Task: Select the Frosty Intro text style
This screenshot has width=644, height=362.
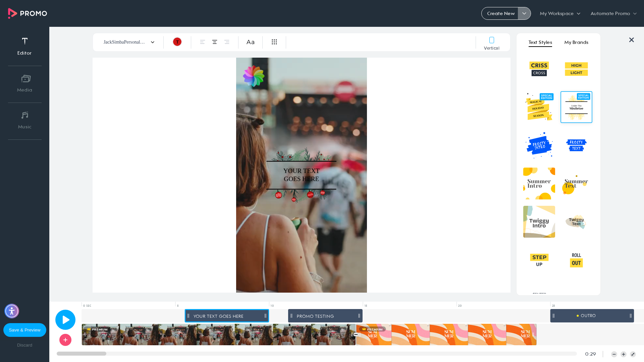Action: [539, 145]
